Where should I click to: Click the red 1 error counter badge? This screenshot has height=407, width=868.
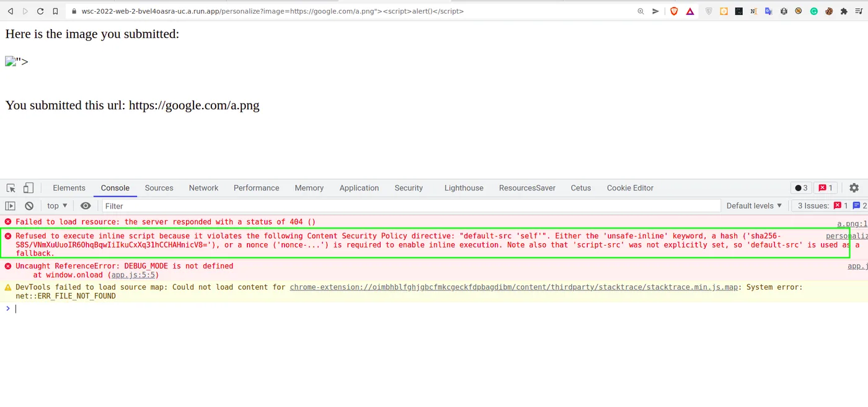pyautogui.click(x=825, y=188)
